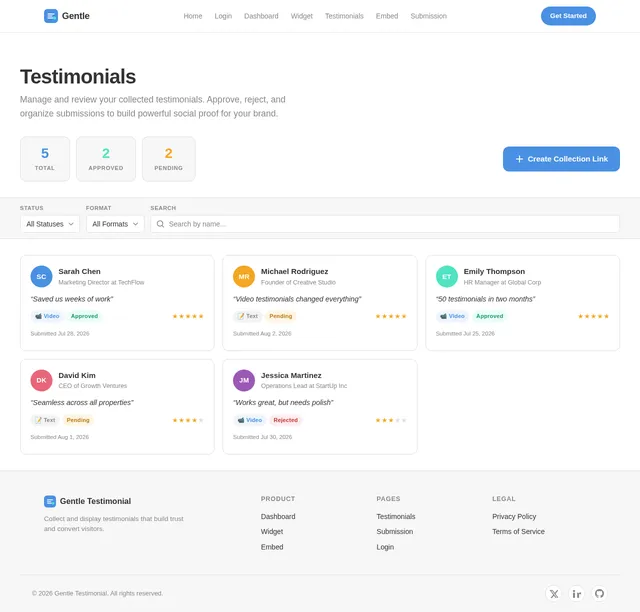Open the X (Twitter) social icon

[x=553, y=593]
